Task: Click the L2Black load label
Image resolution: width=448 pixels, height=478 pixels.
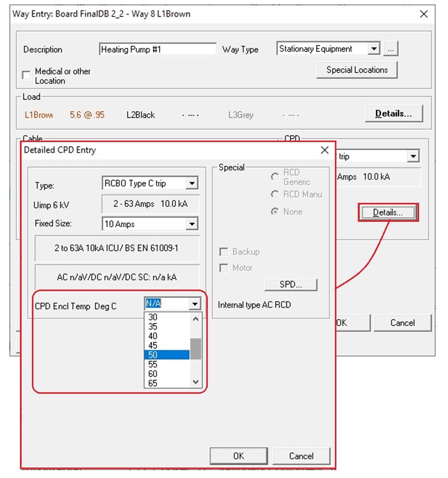Action: (141, 115)
